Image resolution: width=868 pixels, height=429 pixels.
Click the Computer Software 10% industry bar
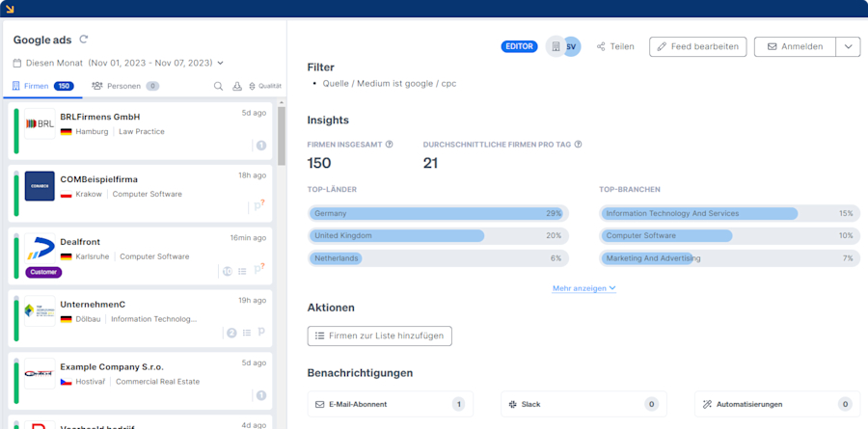point(730,235)
